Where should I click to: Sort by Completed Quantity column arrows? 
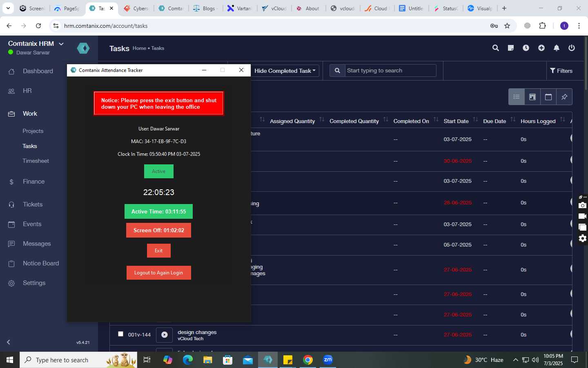pos(385,119)
